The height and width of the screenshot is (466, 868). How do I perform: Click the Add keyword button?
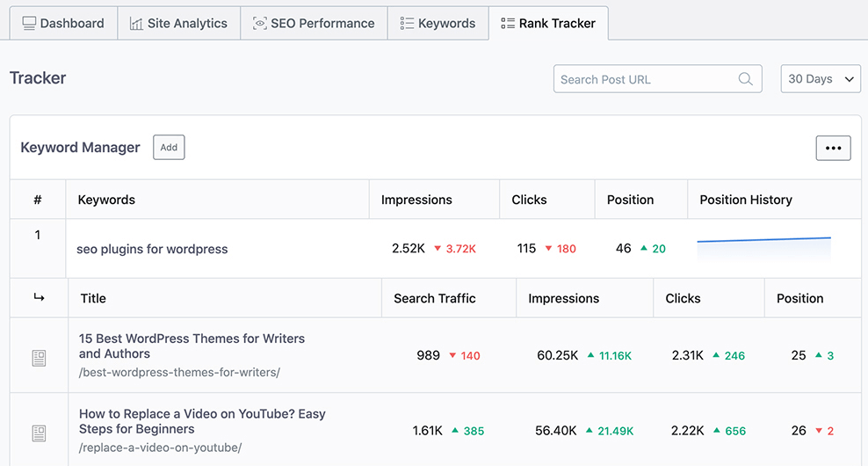pos(169,148)
